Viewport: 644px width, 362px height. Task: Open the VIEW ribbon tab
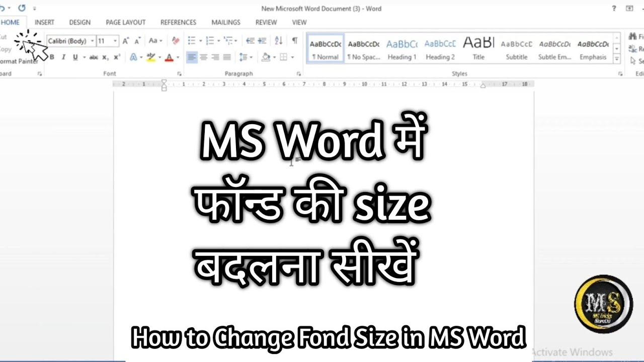point(299,22)
